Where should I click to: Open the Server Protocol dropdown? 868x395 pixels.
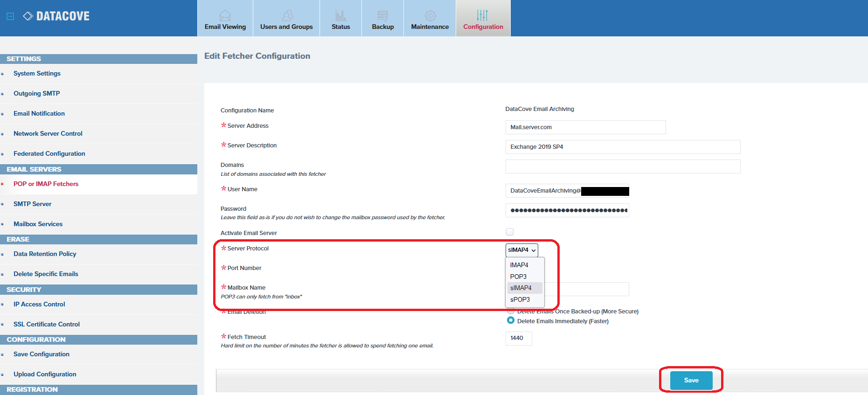(x=522, y=250)
